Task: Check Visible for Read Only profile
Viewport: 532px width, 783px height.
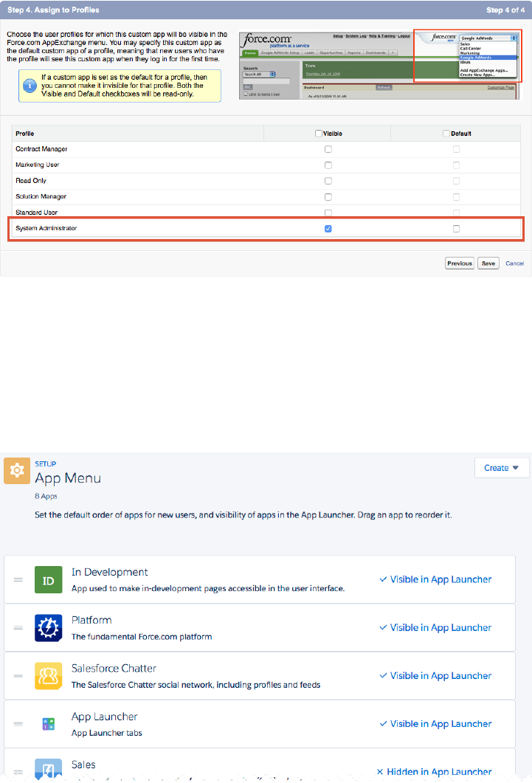Action: tap(328, 181)
